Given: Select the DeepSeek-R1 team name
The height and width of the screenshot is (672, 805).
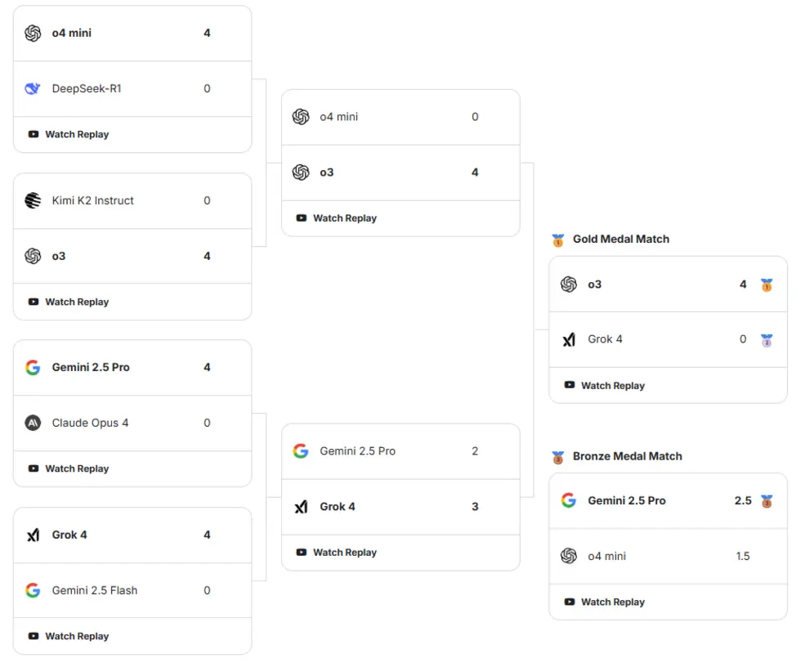Looking at the screenshot, I should point(87,88).
